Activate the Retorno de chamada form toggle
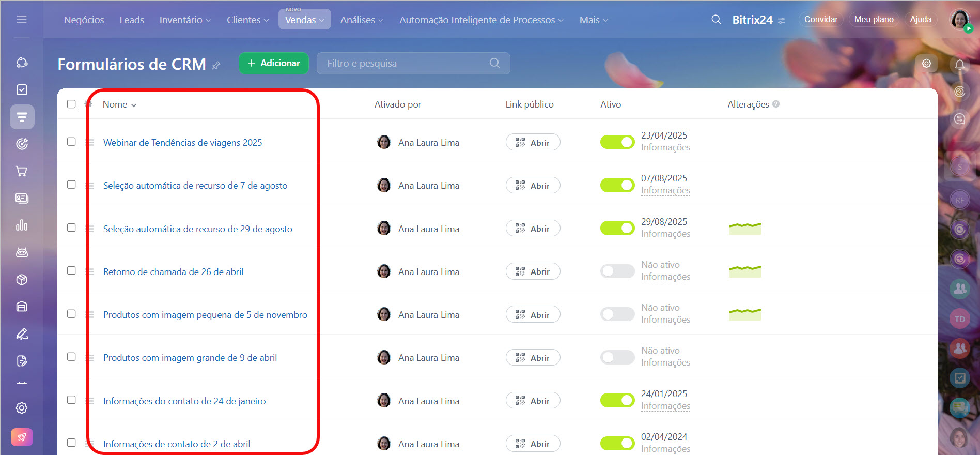This screenshot has height=455, width=980. [617, 271]
